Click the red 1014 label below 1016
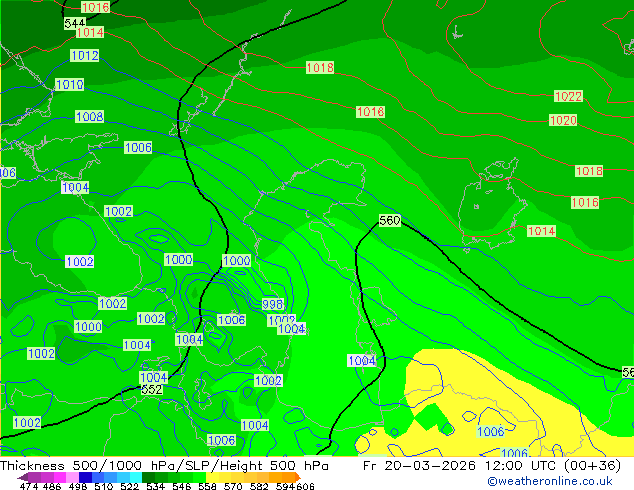The height and width of the screenshot is (490, 634). pos(541,231)
